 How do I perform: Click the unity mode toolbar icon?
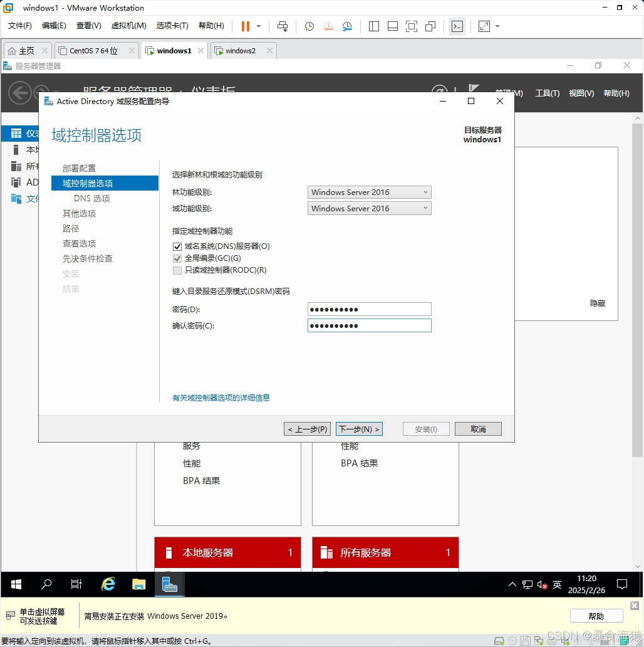[x=430, y=26]
